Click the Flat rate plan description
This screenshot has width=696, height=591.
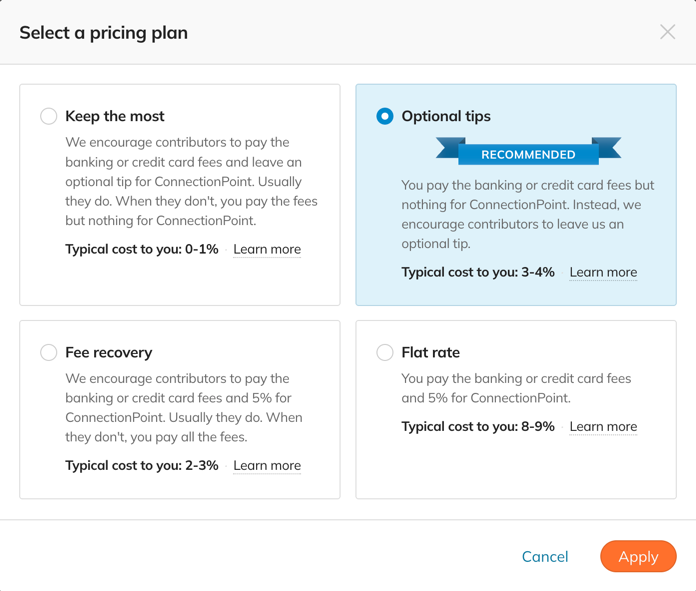(516, 388)
